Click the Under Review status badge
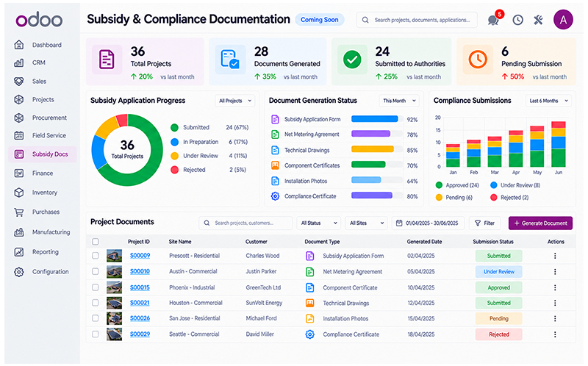588x366 pixels. [499, 271]
